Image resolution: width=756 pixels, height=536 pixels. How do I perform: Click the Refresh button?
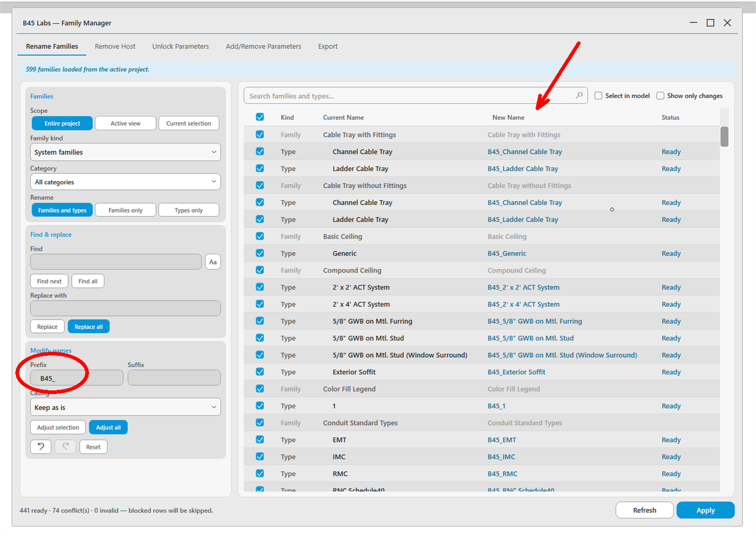click(645, 510)
